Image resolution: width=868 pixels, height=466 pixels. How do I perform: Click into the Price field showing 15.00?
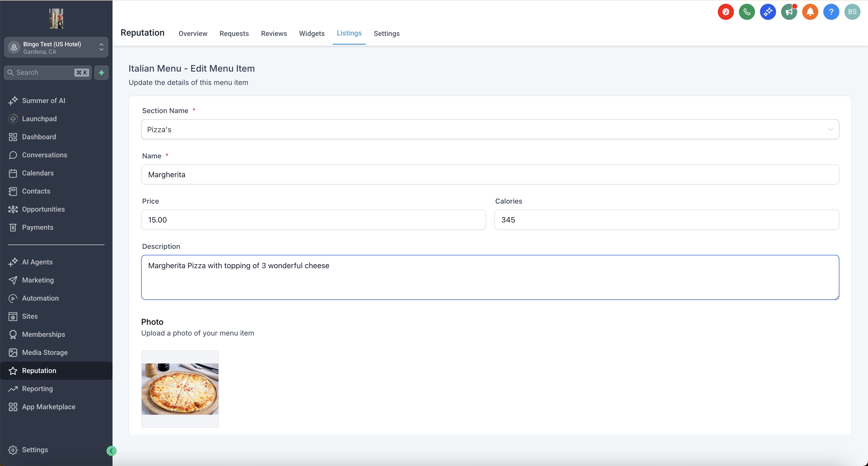coord(313,220)
